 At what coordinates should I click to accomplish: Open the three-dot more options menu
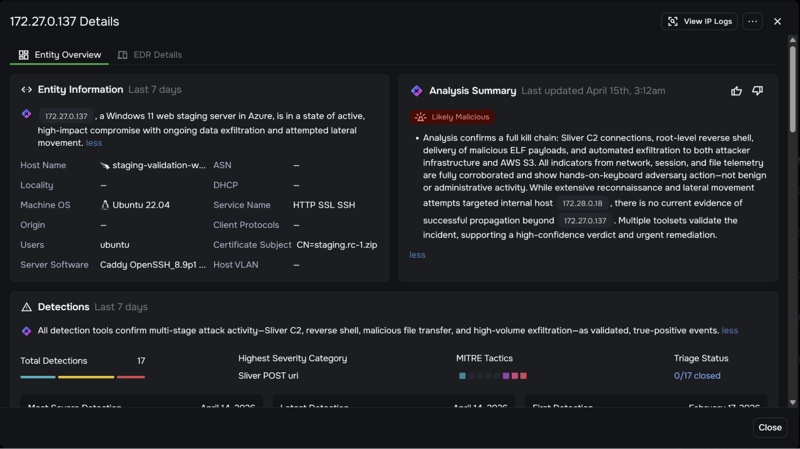pos(753,21)
